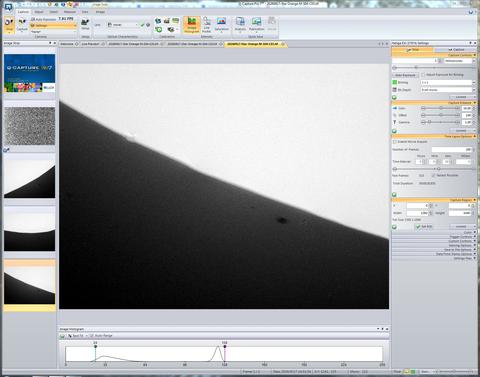Open the Settings dropdown in Camera group
This screenshot has width=480, height=377.
click(x=53, y=26)
